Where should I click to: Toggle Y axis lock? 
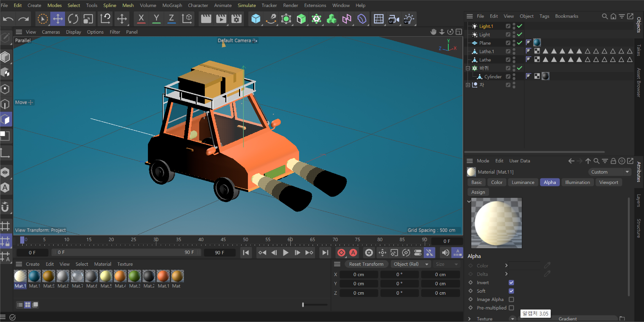pos(156,19)
